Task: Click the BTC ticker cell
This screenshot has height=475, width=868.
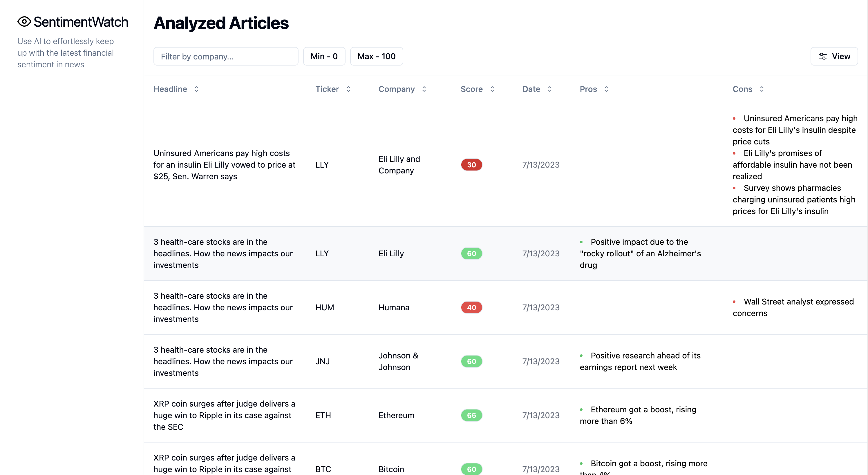Action: (323, 469)
